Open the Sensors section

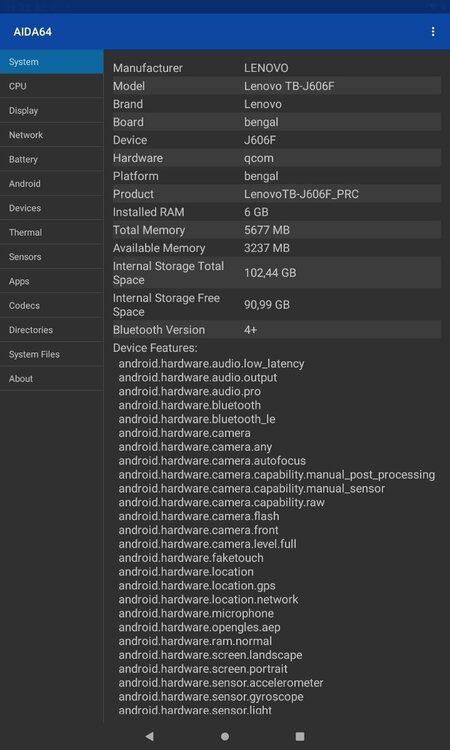point(52,257)
